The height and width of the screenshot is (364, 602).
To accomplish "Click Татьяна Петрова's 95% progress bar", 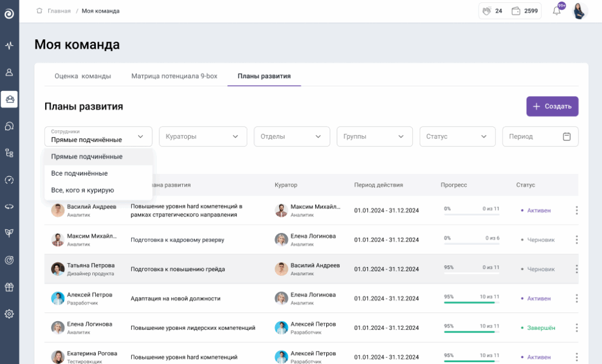I will pyautogui.click(x=470, y=272).
